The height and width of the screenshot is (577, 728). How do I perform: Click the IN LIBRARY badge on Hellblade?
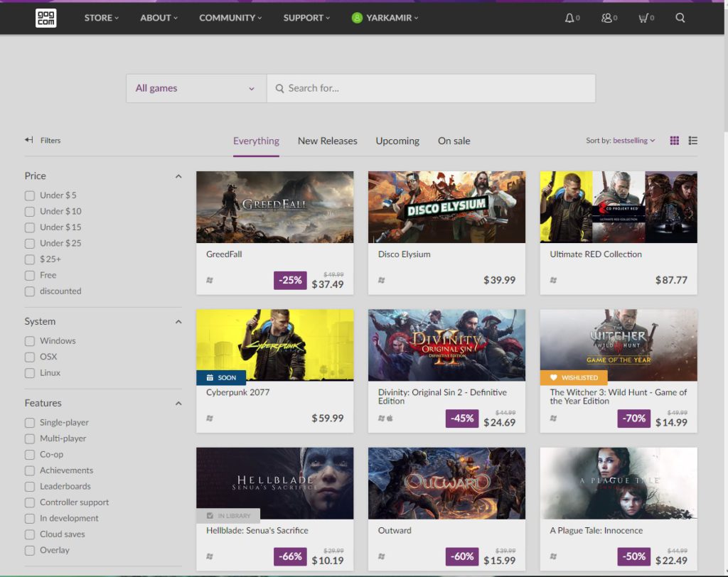(x=228, y=516)
